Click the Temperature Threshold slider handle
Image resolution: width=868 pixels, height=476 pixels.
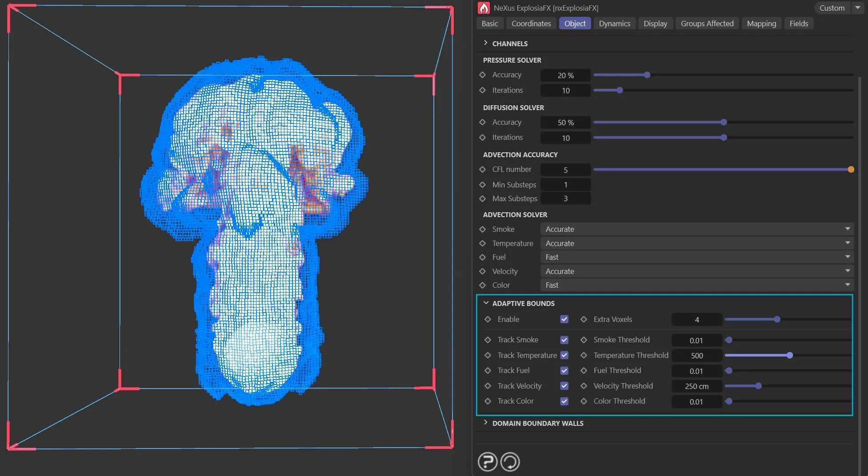(x=789, y=355)
